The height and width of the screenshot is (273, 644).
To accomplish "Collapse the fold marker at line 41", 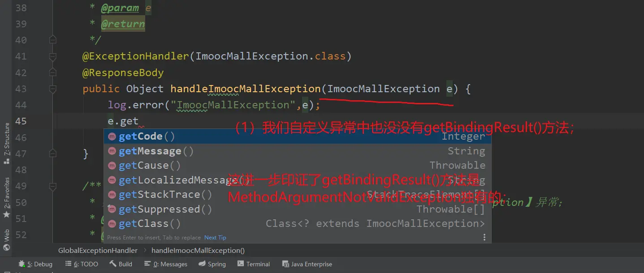I will [x=53, y=56].
